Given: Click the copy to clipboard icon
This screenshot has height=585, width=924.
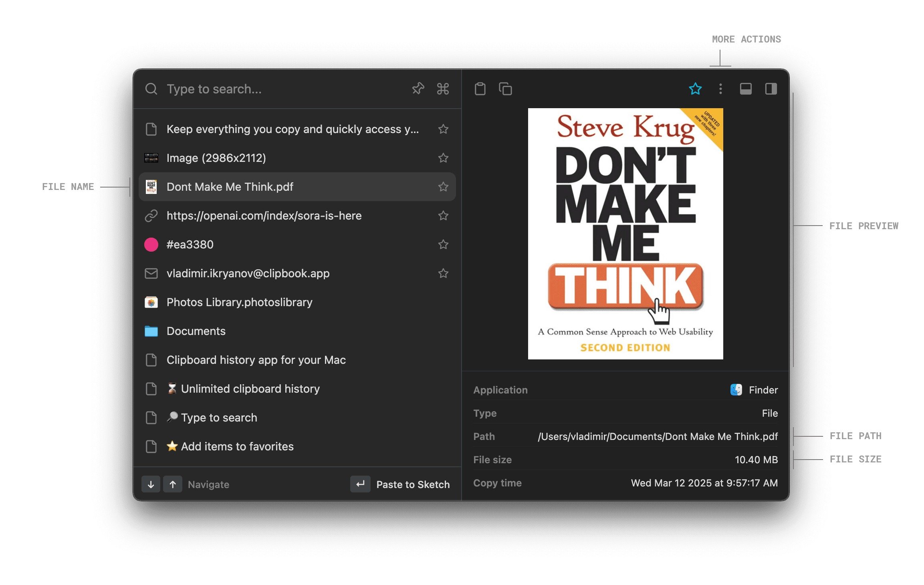Looking at the screenshot, I should pyautogui.click(x=505, y=89).
